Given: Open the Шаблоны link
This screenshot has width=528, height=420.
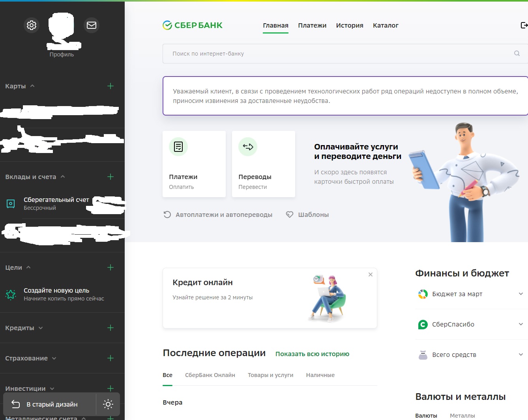Looking at the screenshot, I should point(313,215).
